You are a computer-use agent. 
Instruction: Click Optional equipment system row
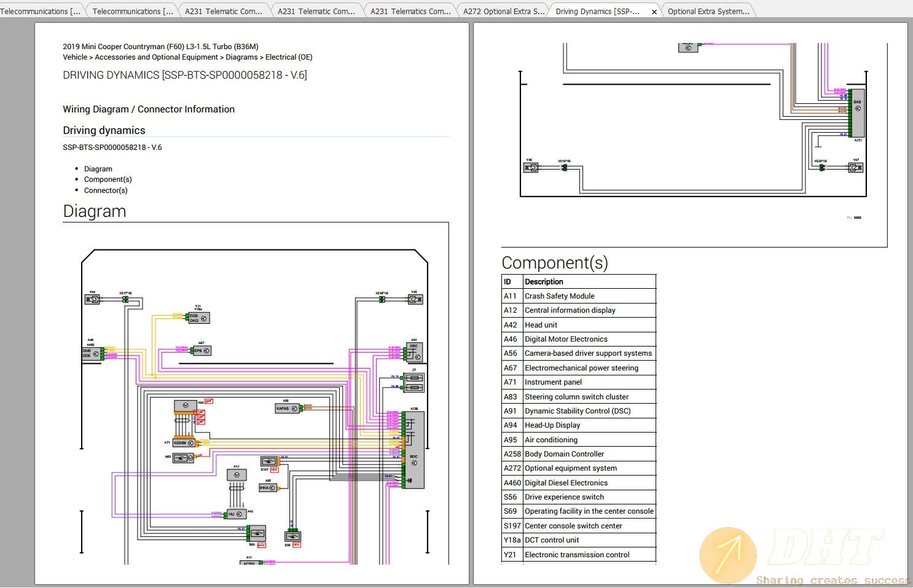[579, 468]
